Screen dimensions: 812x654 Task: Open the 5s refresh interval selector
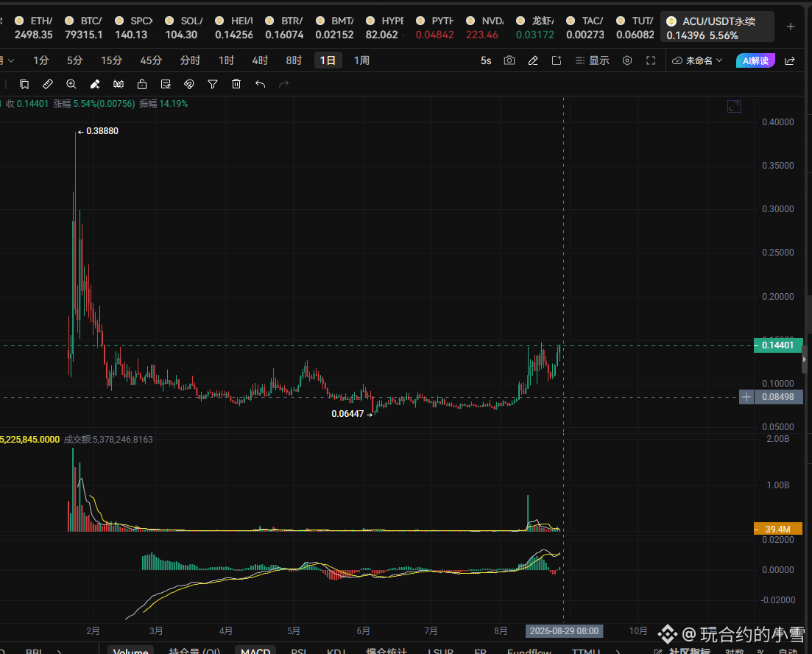486,60
